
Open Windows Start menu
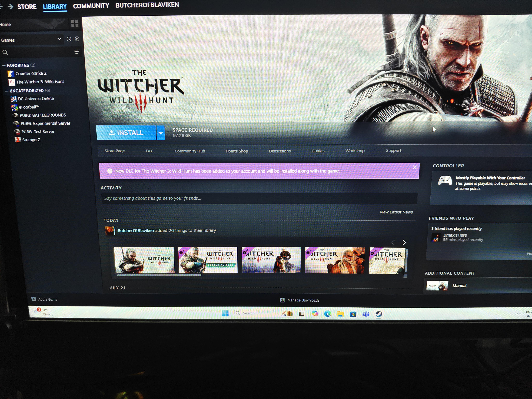(225, 313)
